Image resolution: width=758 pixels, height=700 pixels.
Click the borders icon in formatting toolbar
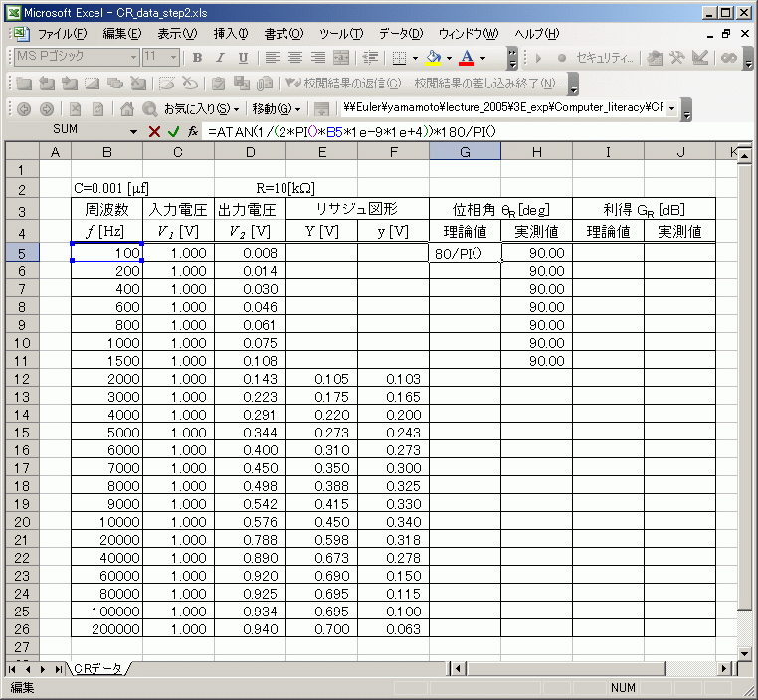point(398,58)
